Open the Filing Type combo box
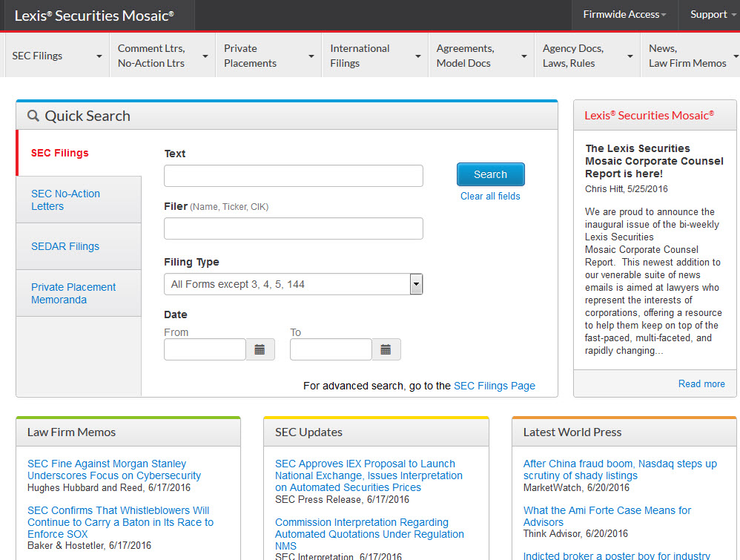Image resolution: width=740 pixels, height=560 pixels. pos(293,284)
